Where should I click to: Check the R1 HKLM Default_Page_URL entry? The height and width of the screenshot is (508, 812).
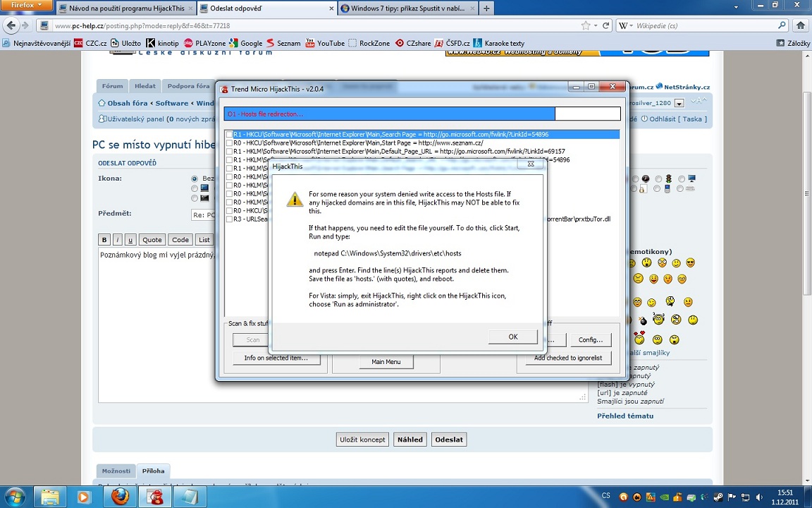[x=229, y=152]
